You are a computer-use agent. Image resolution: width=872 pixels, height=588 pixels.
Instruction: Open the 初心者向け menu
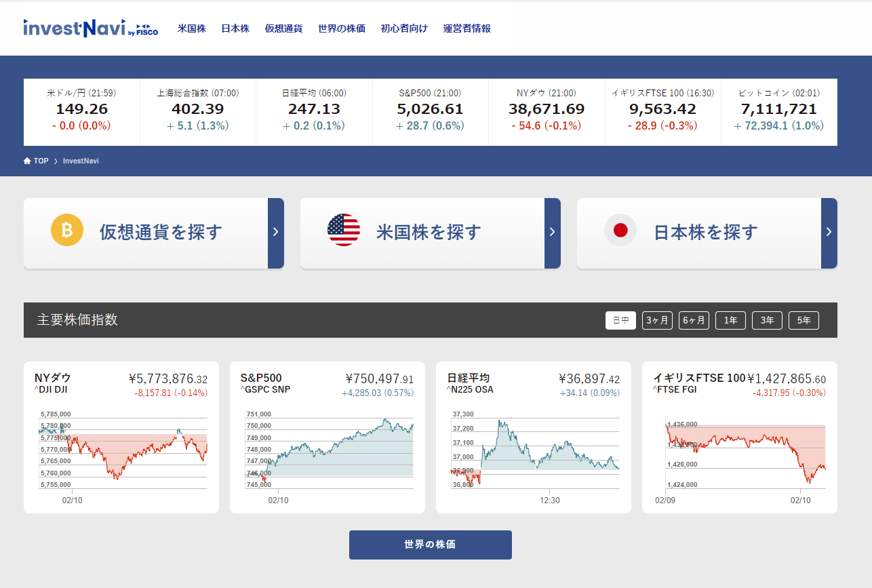click(x=404, y=28)
